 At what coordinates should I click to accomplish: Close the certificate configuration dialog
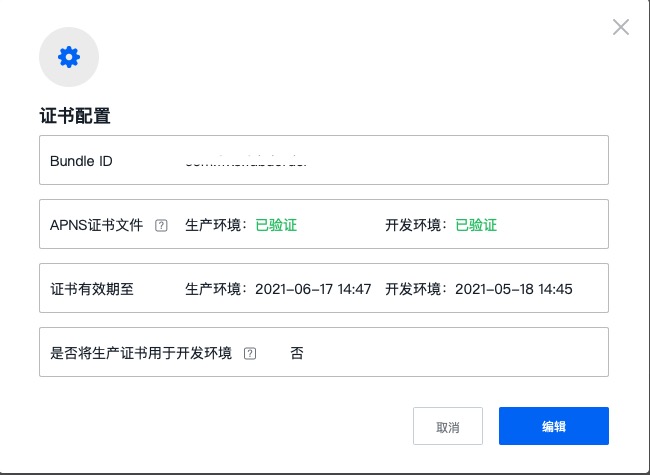pyautogui.click(x=621, y=27)
